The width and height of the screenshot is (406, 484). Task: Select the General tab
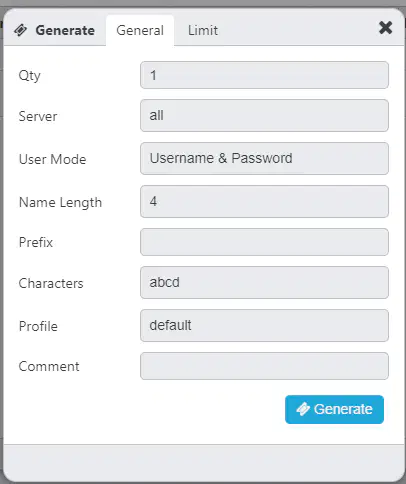(x=140, y=30)
